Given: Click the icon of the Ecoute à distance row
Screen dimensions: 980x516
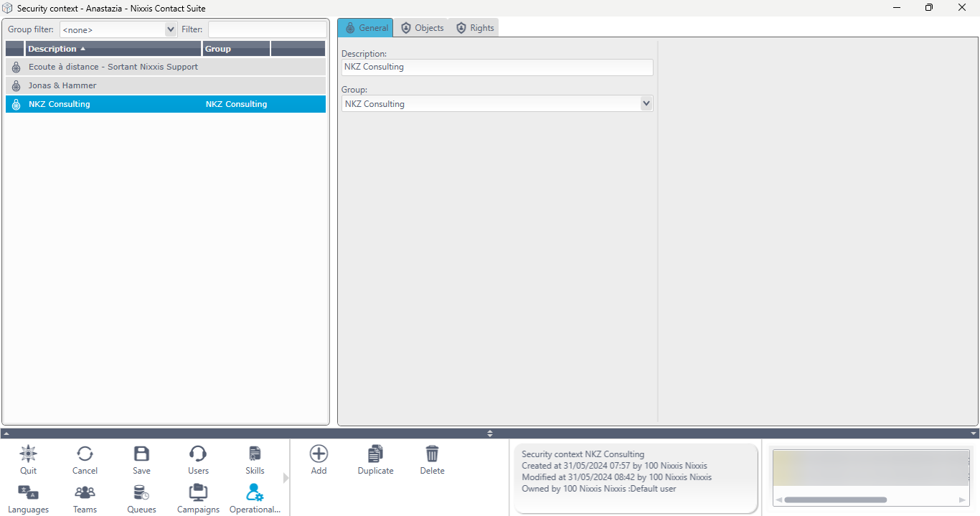Looking at the screenshot, I should click(16, 67).
